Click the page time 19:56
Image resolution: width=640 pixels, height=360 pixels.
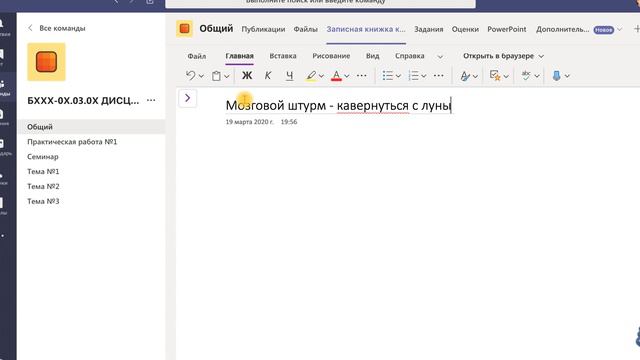(x=289, y=122)
